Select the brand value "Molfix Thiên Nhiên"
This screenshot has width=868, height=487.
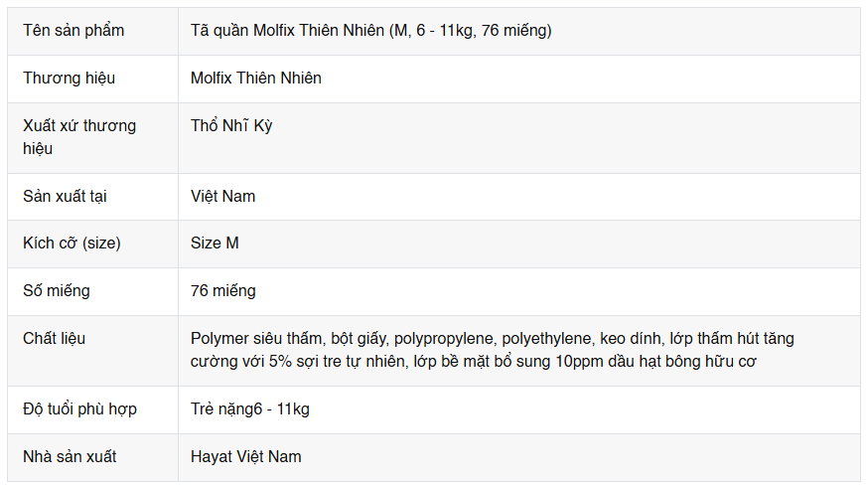click(256, 79)
